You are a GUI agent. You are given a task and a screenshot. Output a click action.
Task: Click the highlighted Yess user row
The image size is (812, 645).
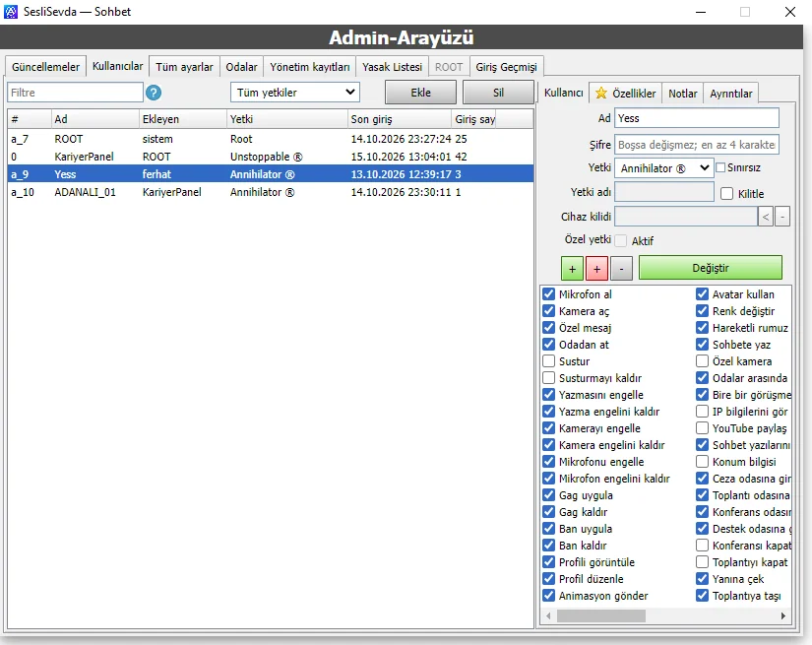271,174
